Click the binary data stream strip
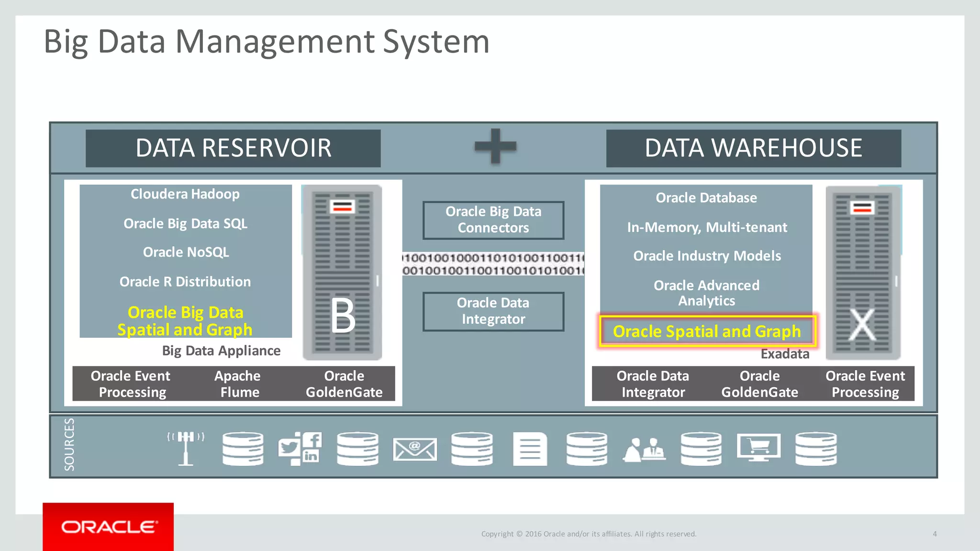The height and width of the screenshot is (551, 980). tap(493, 264)
